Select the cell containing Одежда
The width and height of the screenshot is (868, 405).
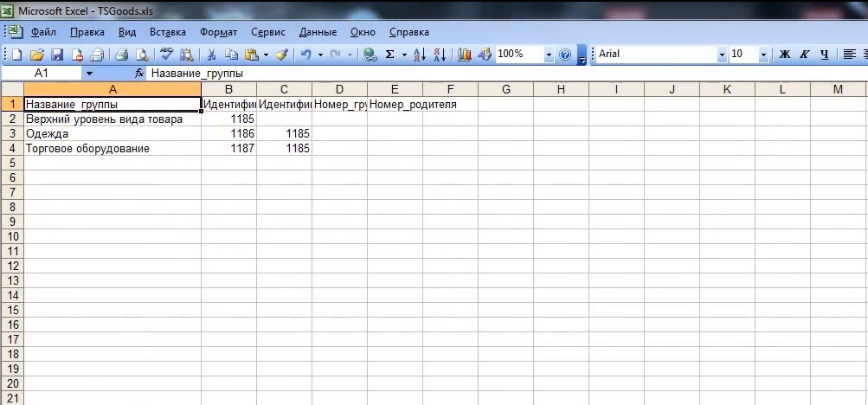coord(113,134)
